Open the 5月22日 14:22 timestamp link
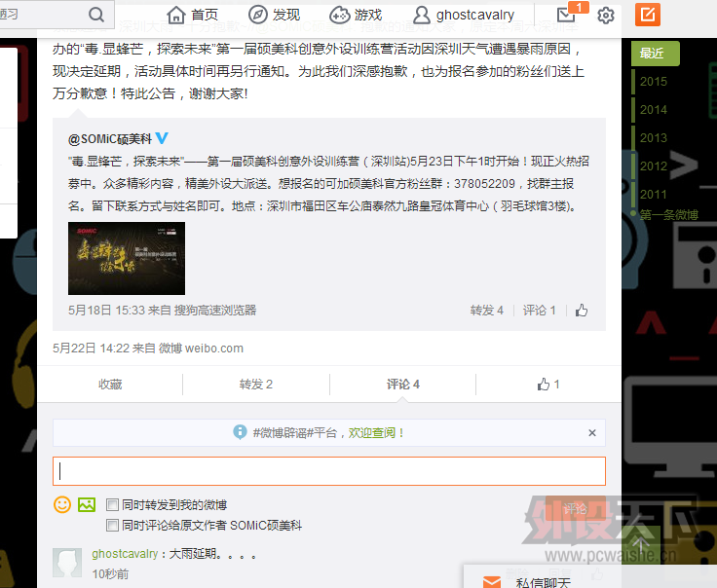The image size is (717, 588). (91, 349)
